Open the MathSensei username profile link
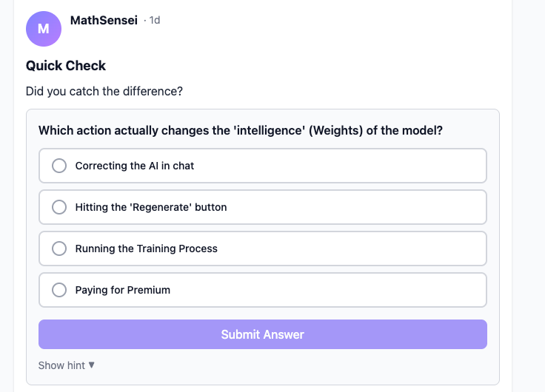 pos(104,20)
